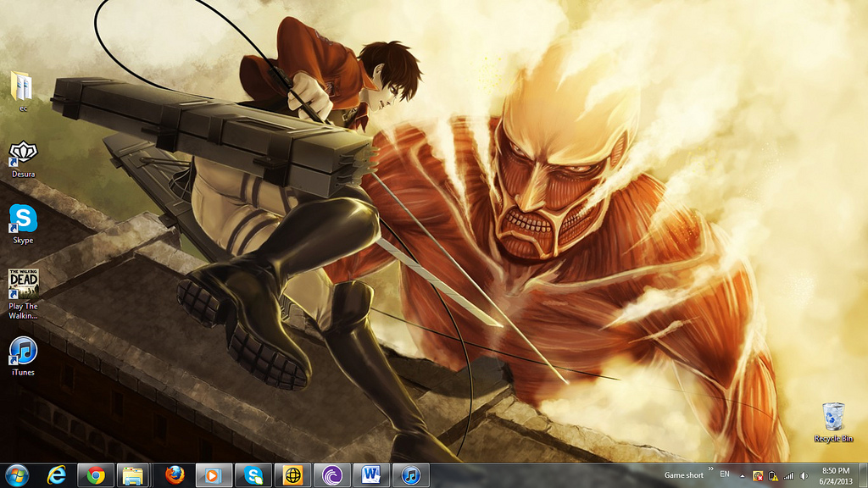
Task: Select the iTunes desktop shortcut
Action: (x=23, y=357)
